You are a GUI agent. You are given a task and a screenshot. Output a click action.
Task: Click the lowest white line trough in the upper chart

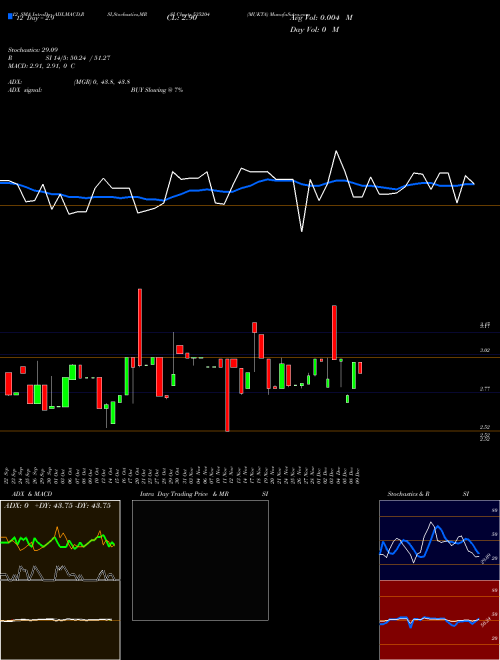(302, 231)
